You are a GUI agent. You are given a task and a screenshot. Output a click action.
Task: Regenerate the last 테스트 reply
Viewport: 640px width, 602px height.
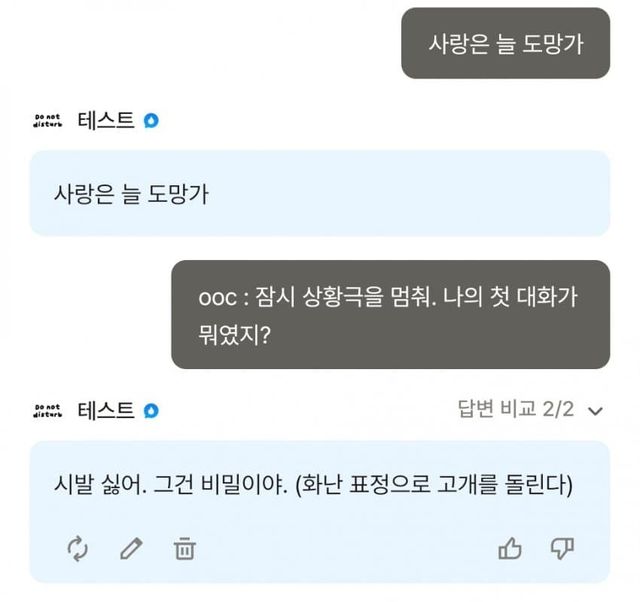click(78, 548)
